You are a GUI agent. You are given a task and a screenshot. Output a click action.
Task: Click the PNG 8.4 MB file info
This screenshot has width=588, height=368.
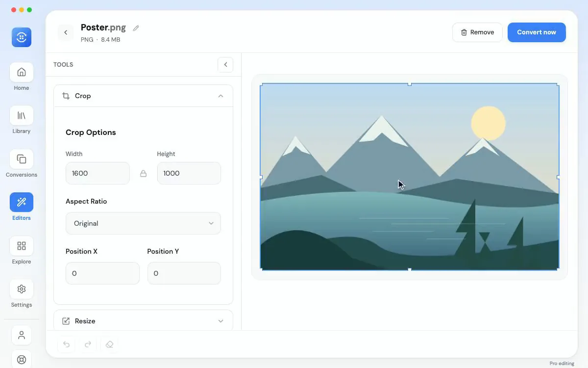(x=100, y=40)
